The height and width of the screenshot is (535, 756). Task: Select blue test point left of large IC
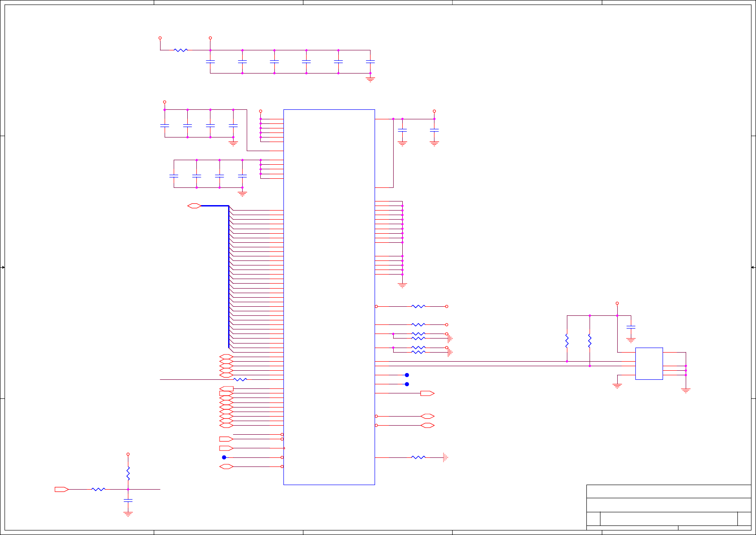point(224,457)
